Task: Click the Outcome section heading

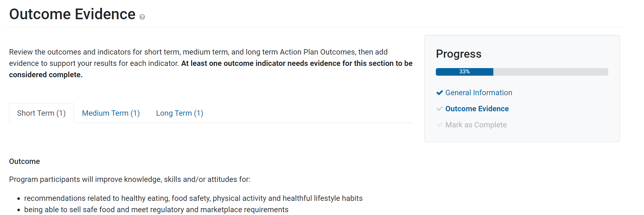Action: 24,161
